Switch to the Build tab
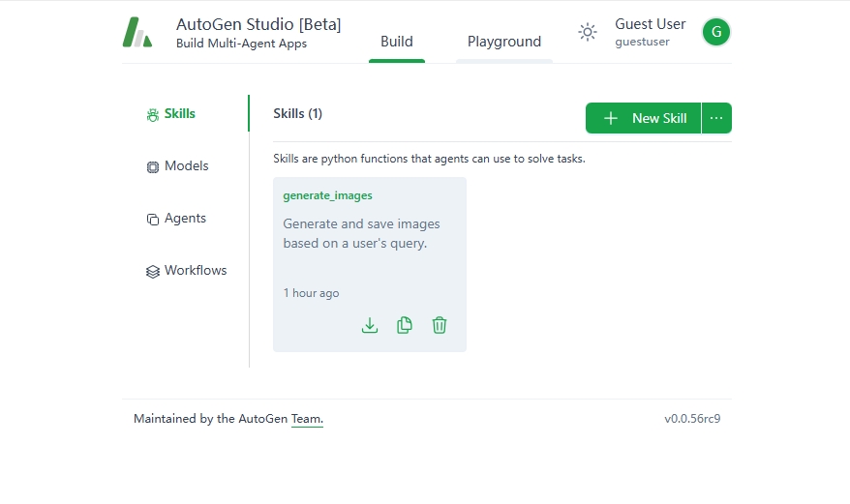Screen dimensions: 850x504 click(x=397, y=42)
